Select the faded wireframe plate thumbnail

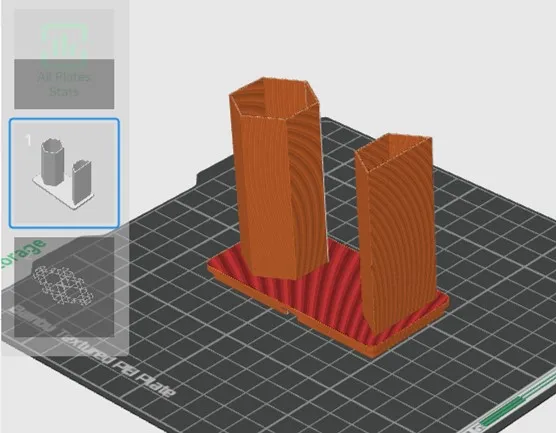coord(64,287)
